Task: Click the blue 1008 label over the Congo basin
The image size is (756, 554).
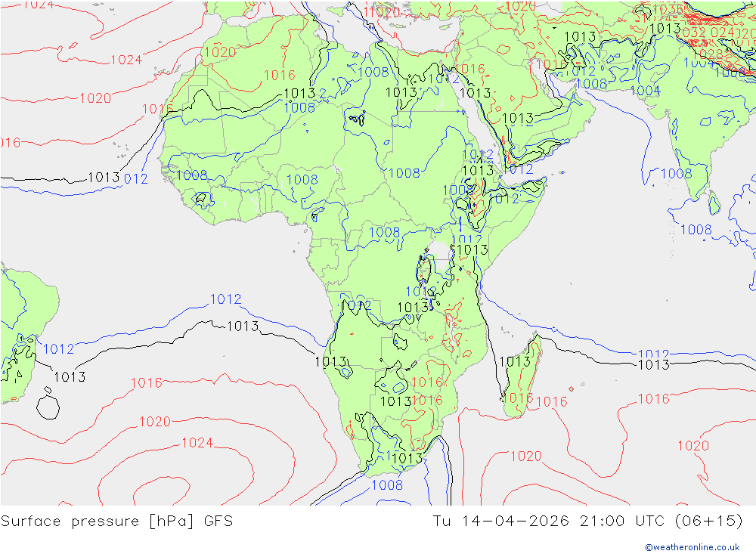Action: [x=384, y=233]
